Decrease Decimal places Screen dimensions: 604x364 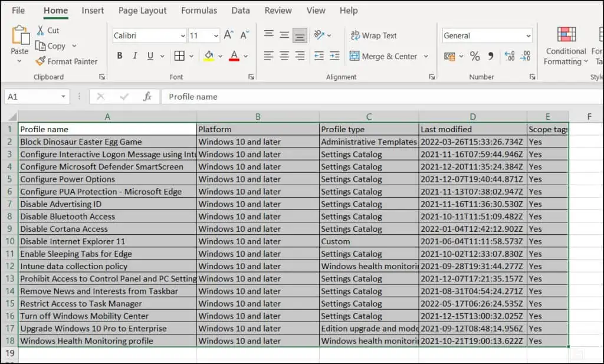coord(525,56)
